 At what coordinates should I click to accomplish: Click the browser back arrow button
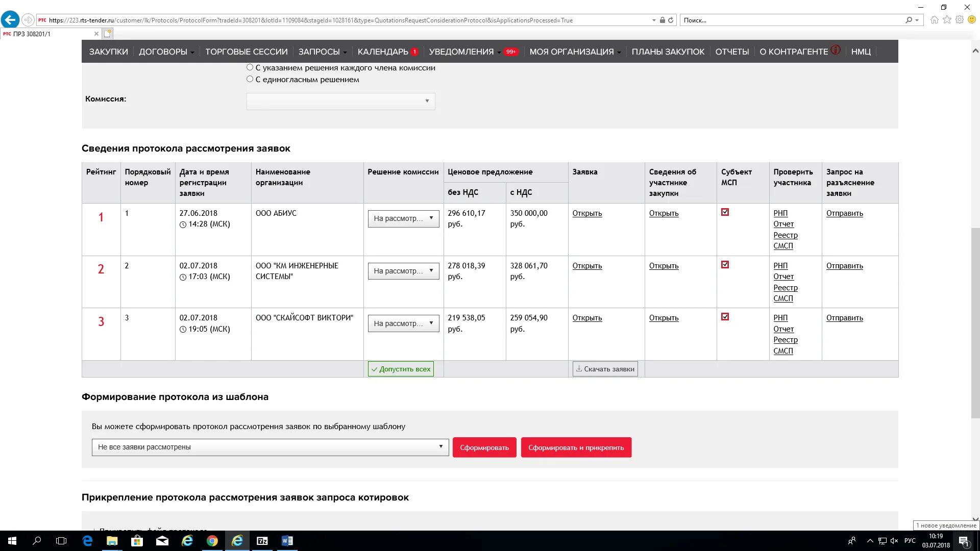coord(10,20)
